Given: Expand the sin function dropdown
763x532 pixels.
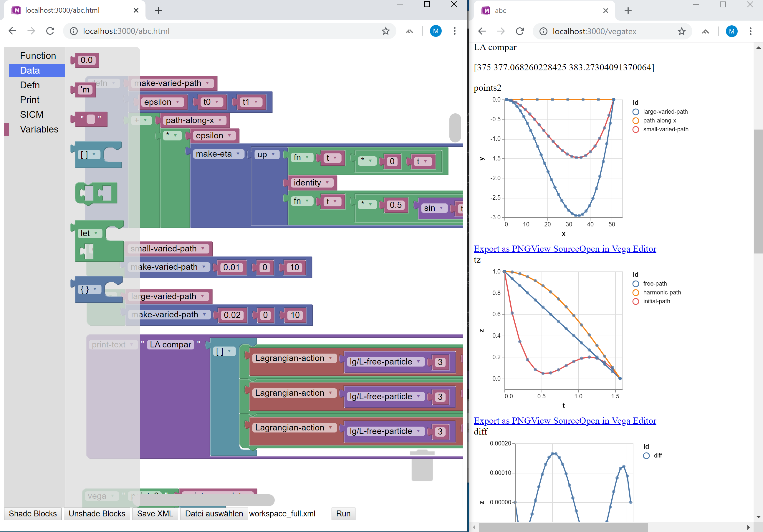Looking at the screenshot, I should pos(441,208).
